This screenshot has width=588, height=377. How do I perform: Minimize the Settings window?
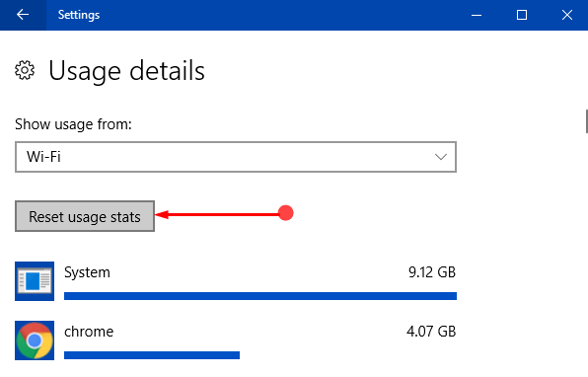coord(477,15)
